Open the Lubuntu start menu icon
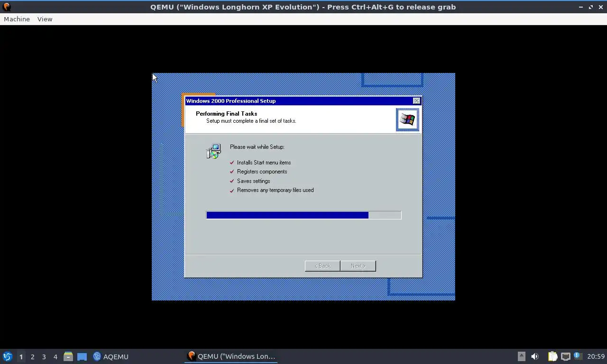Screen dimensions: 607x364 7,356
